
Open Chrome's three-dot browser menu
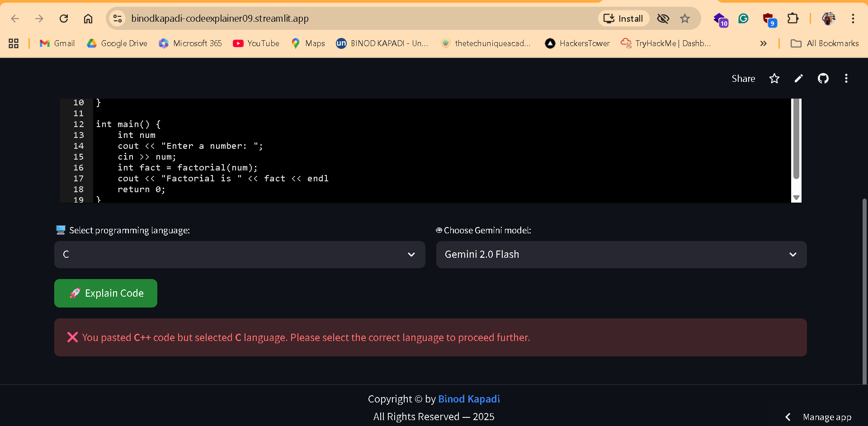pos(854,19)
